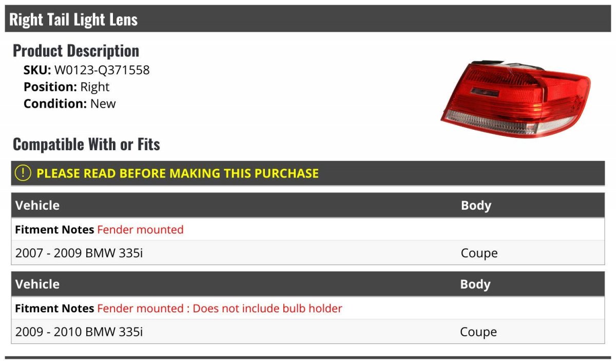The height and width of the screenshot is (364, 616).
Task: Click Coupe in the 2007 - 2009 row
Action: pos(479,253)
